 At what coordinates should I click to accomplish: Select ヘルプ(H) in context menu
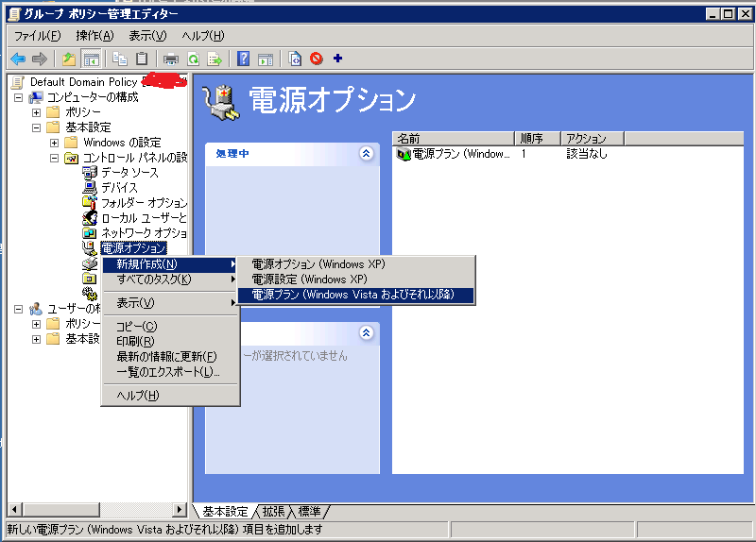171,396
